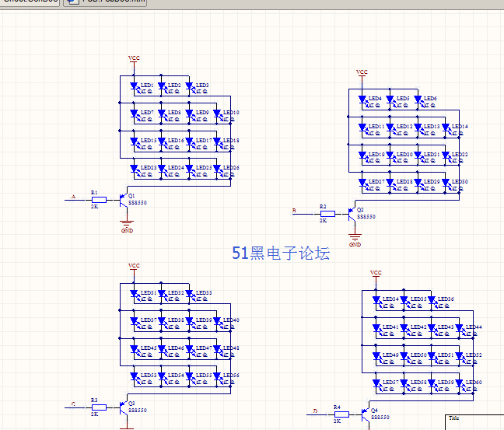The width and height of the screenshot is (504, 430).
Task: Select the VCC port above LED31
Action: click(134, 267)
